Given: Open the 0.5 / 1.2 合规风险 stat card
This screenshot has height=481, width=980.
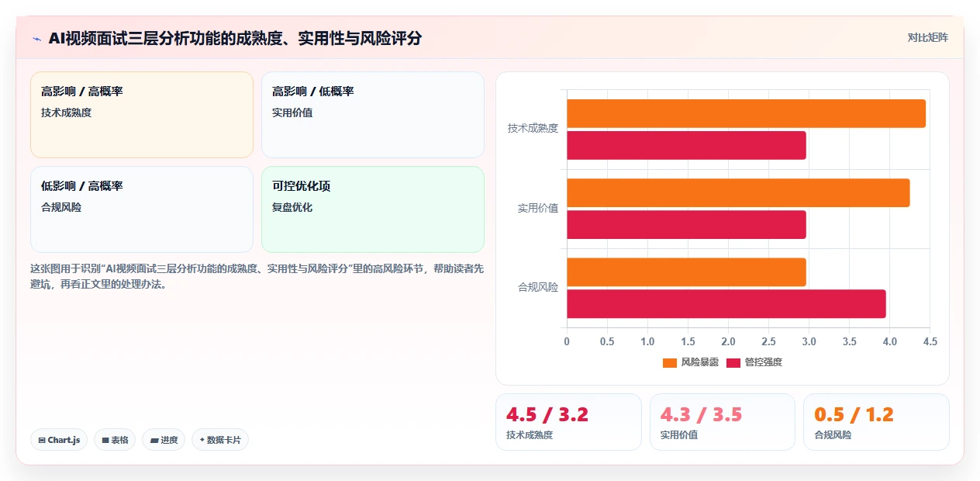Looking at the screenshot, I should [876, 422].
